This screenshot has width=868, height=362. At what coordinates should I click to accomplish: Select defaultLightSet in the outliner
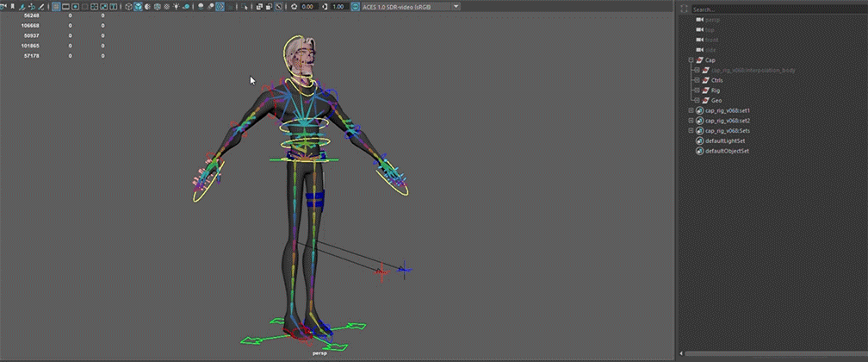click(726, 140)
